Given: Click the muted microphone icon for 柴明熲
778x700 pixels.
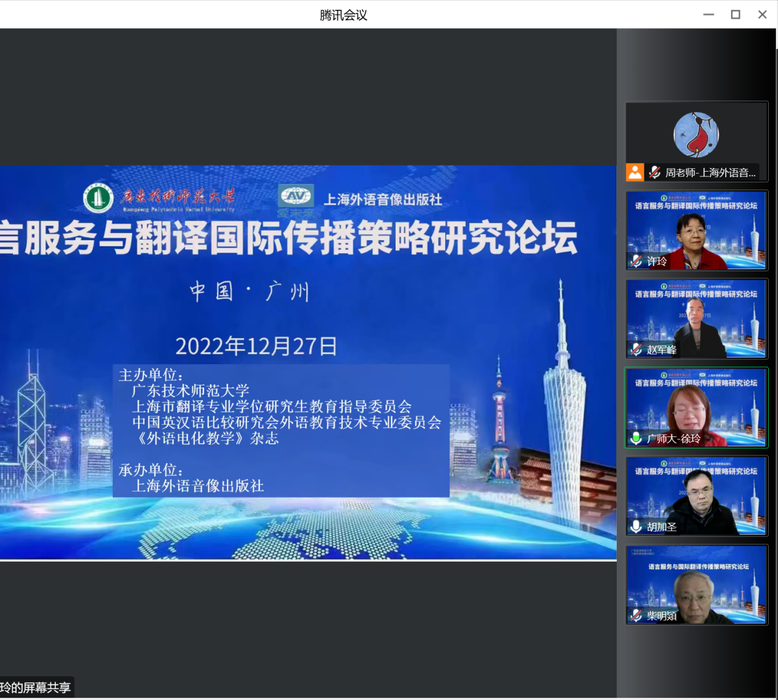Looking at the screenshot, I should tap(636, 615).
